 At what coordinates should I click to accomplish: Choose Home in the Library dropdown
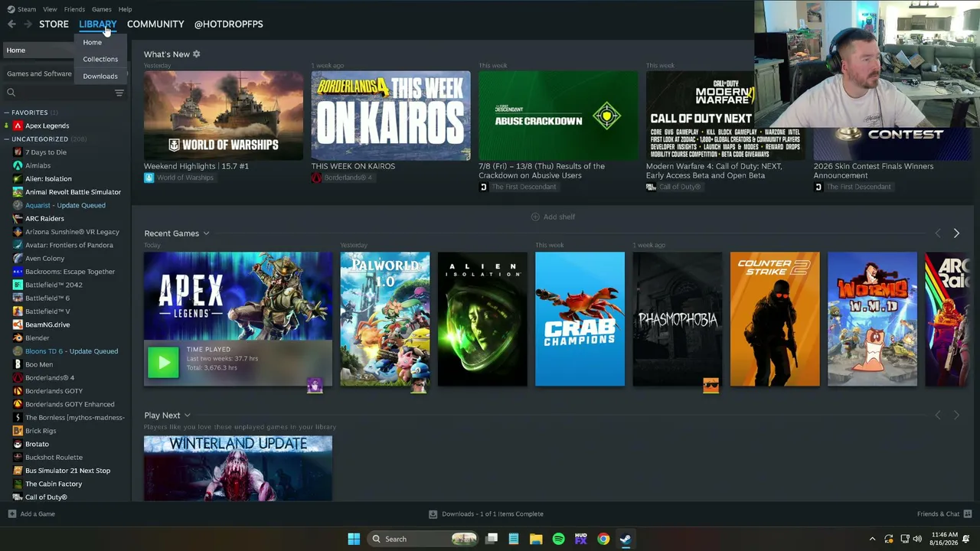pos(92,42)
